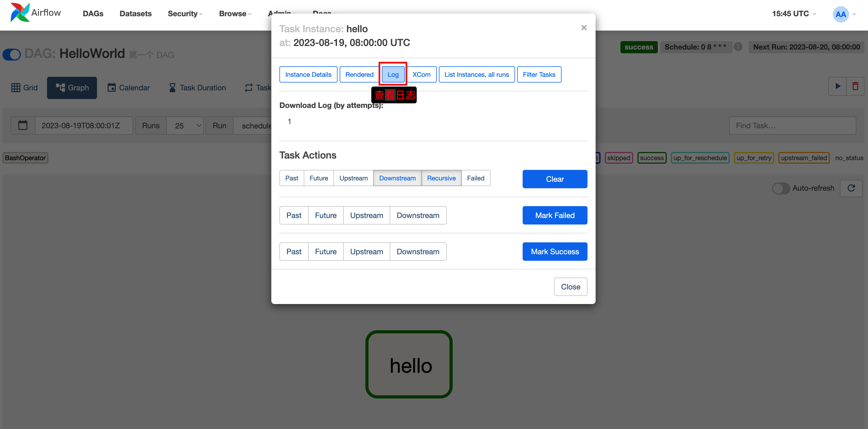This screenshot has height=429, width=868.
Task: Toggle Recursive option for Clear action
Action: tap(441, 178)
